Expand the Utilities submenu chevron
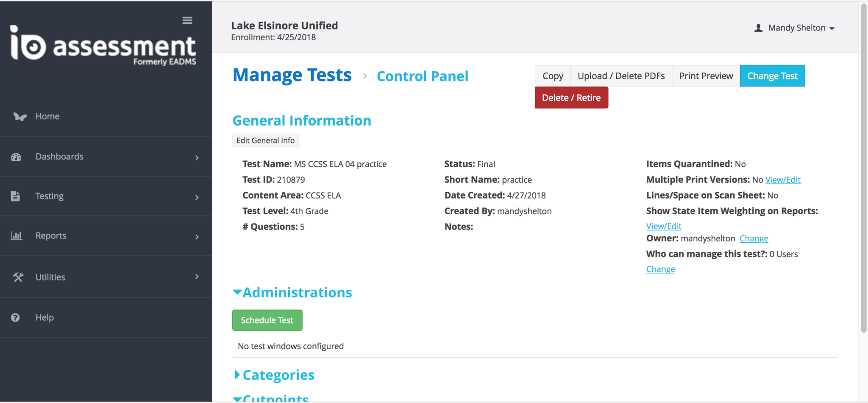This screenshot has width=868, height=403. coord(197,277)
